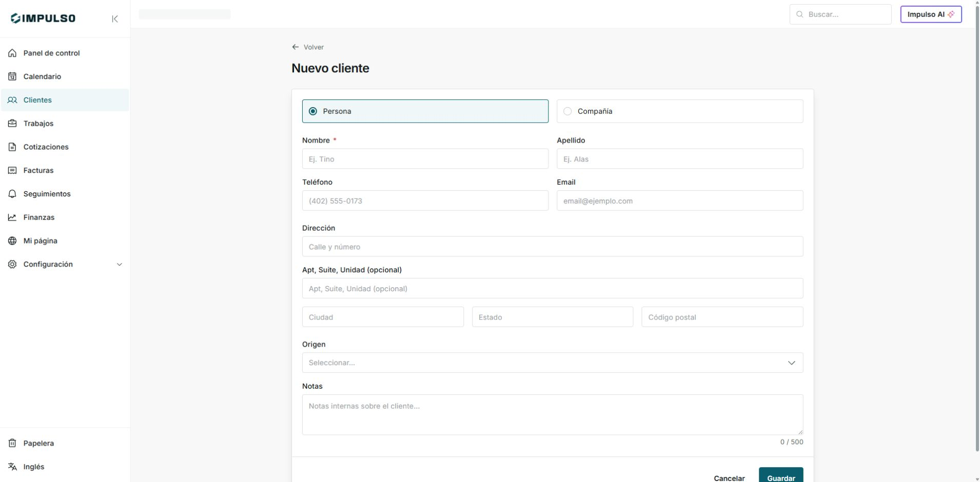Click the Seguimientos bell icon

[x=12, y=194]
